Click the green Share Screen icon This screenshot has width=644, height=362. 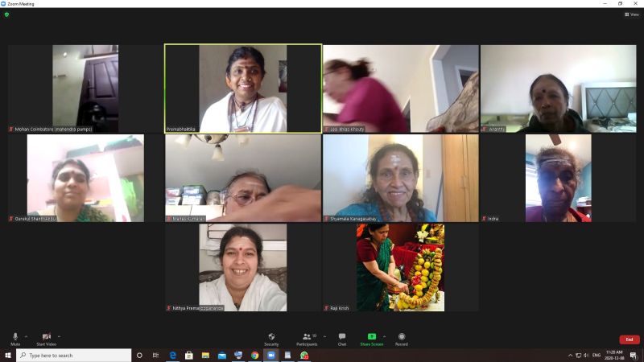(371, 337)
